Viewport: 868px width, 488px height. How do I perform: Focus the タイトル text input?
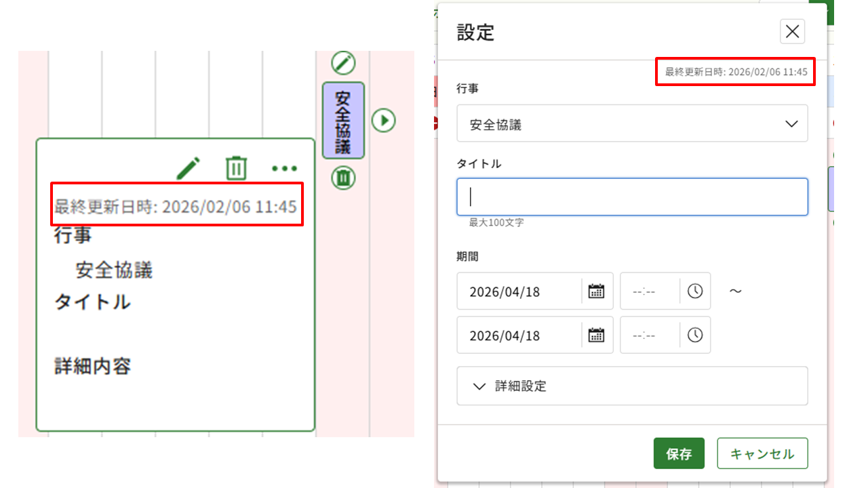(632, 197)
